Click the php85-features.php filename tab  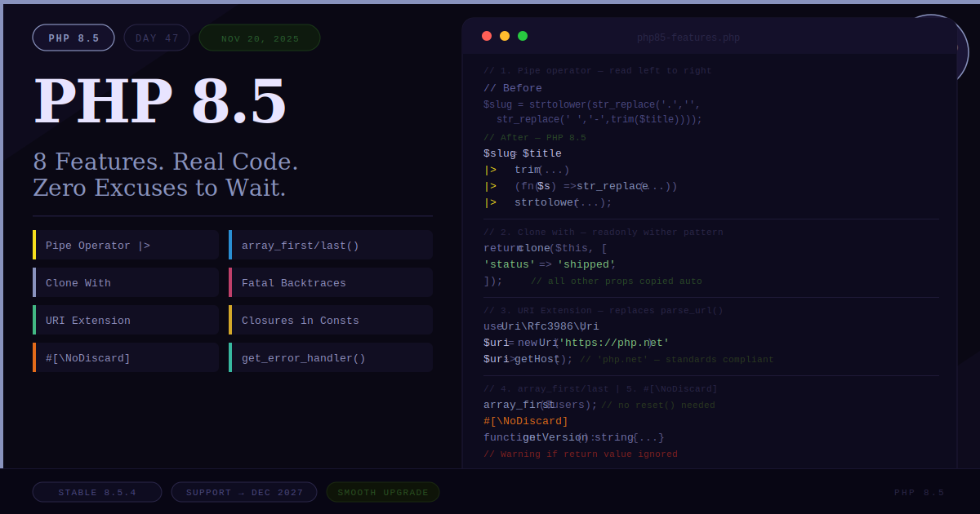click(689, 37)
